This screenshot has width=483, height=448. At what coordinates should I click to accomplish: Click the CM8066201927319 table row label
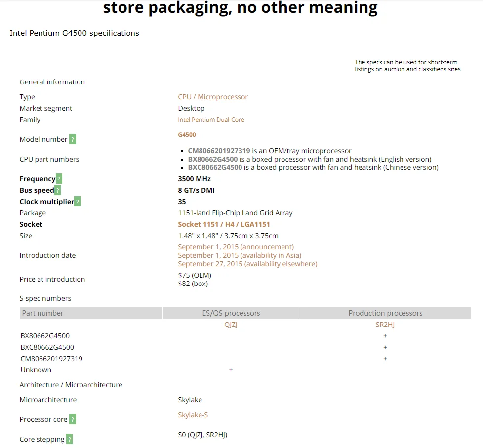click(x=51, y=359)
